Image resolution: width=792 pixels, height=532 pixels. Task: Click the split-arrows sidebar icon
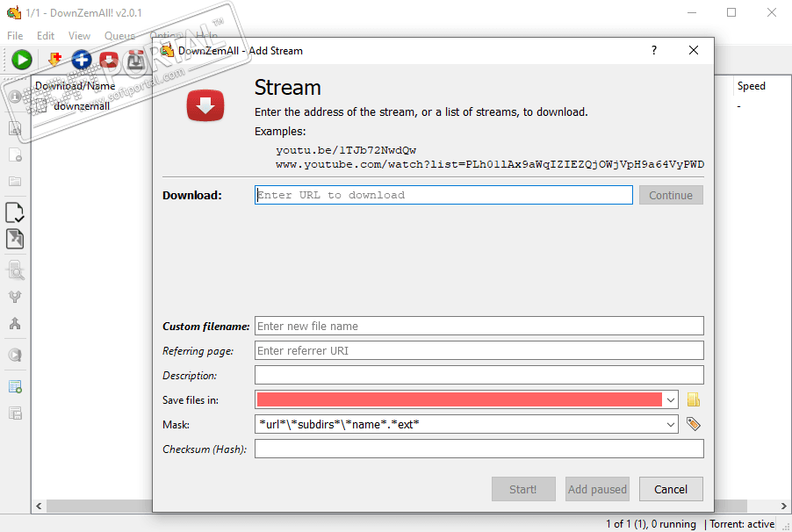[x=15, y=297]
